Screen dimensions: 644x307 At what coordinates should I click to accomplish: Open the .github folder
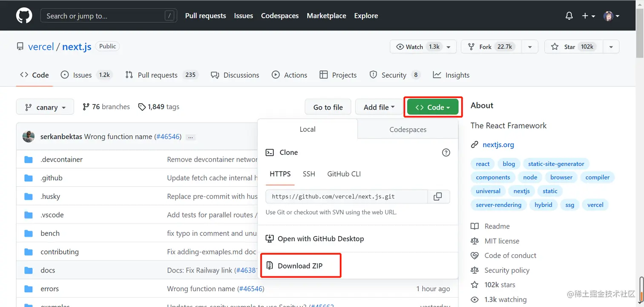(x=52, y=178)
